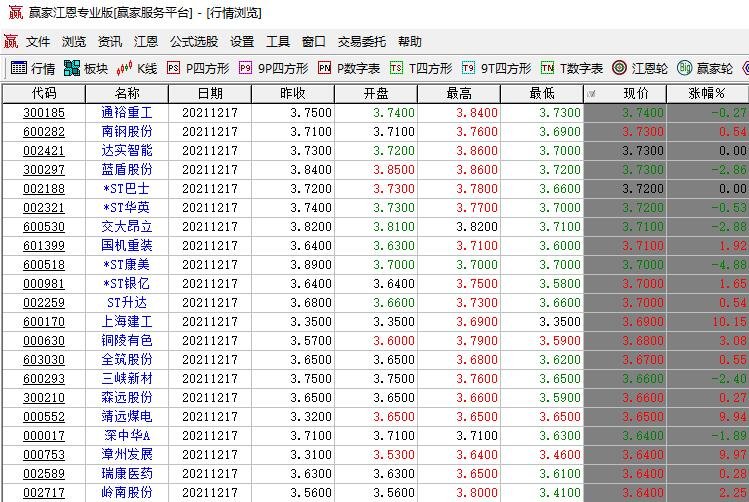This screenshot has width=749, height=502.
Task: Open stock code 000630 link
Action: [44, 341]
